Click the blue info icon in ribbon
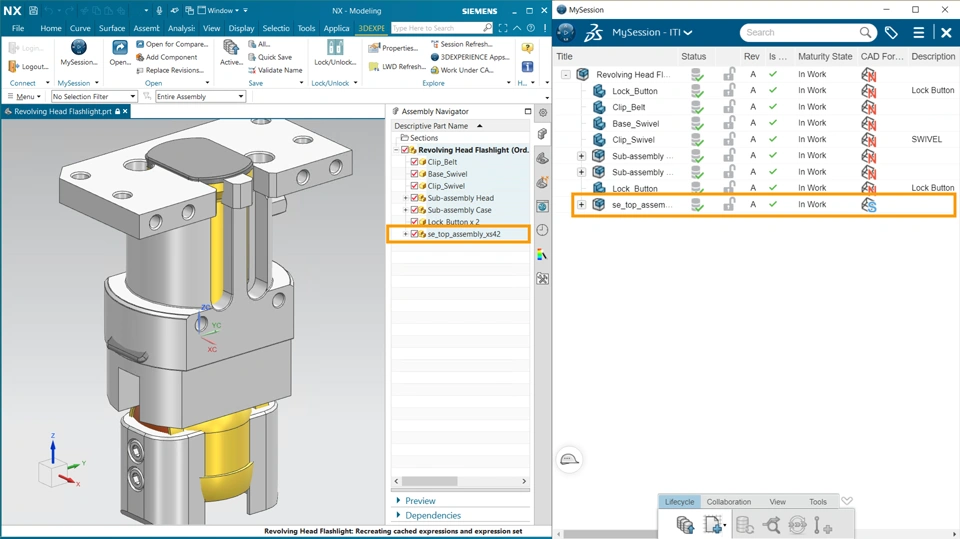This screenshot has height=539, width=960. pyautogui.click(x=527, y=67)
